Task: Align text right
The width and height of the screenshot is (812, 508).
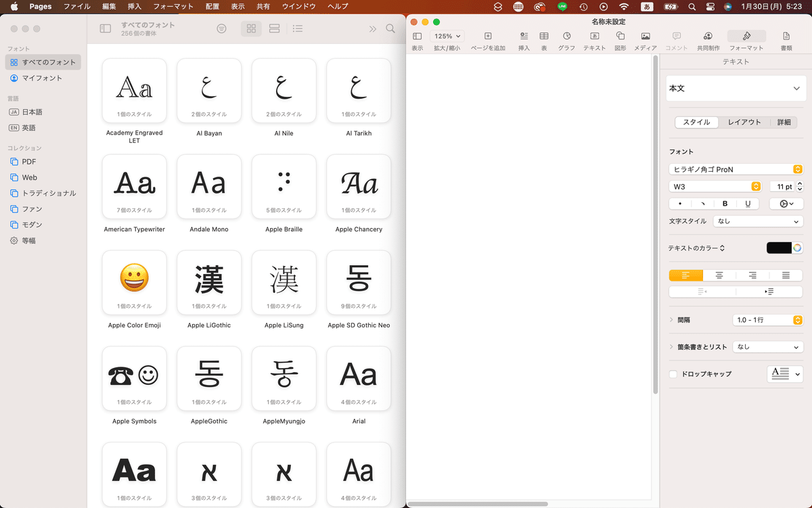Action: pos(752,275)
